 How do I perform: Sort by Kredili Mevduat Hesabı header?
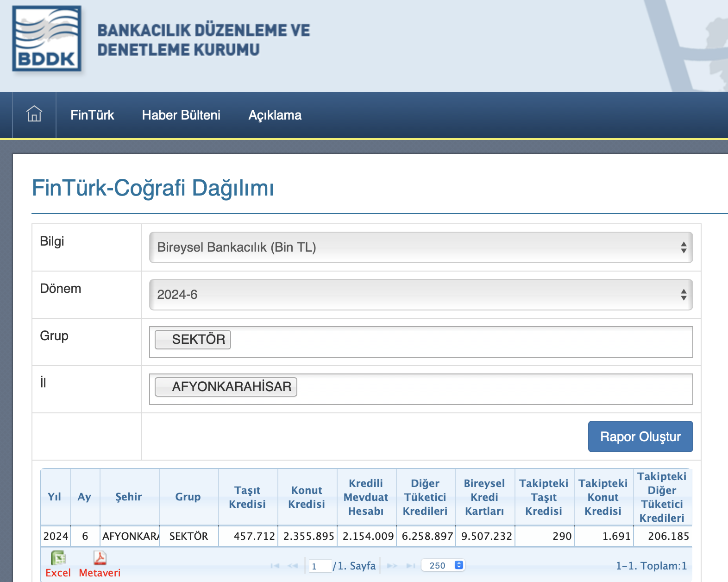(366, 497)
